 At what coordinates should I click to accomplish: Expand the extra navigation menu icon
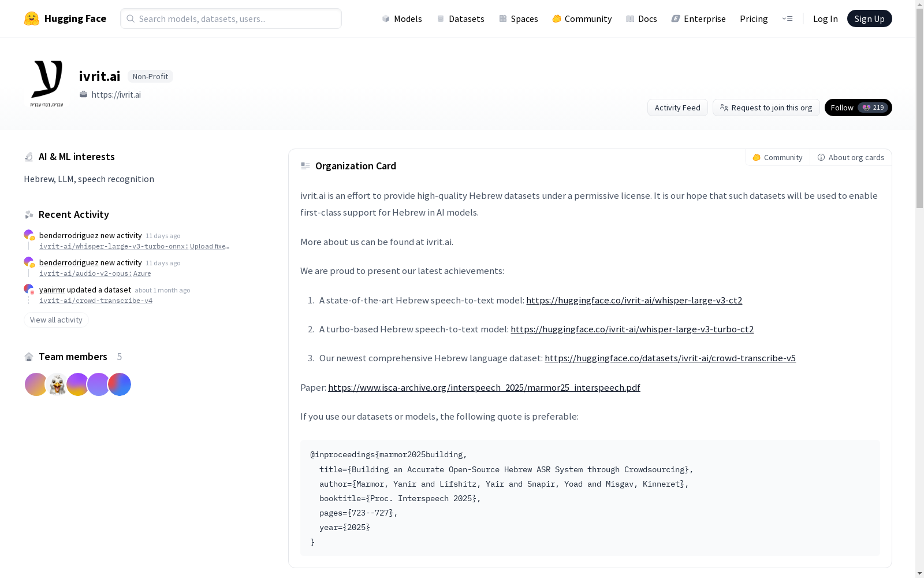click(x=787, y=18)
